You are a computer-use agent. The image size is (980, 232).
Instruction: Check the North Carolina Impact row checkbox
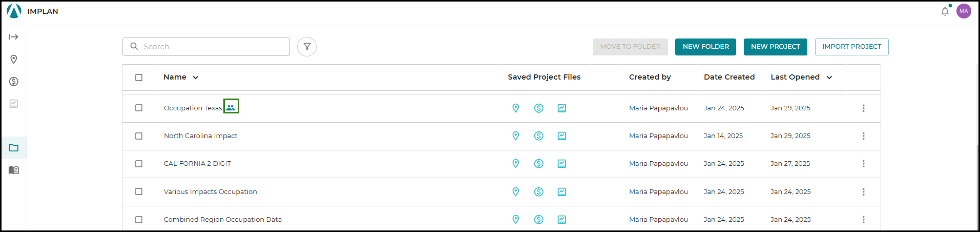[x=139, y=136]
